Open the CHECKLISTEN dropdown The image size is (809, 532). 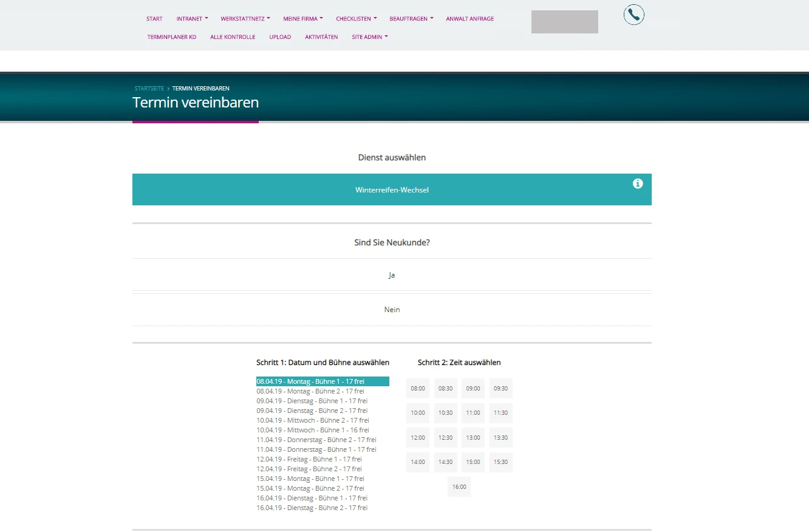pos(356,18)
